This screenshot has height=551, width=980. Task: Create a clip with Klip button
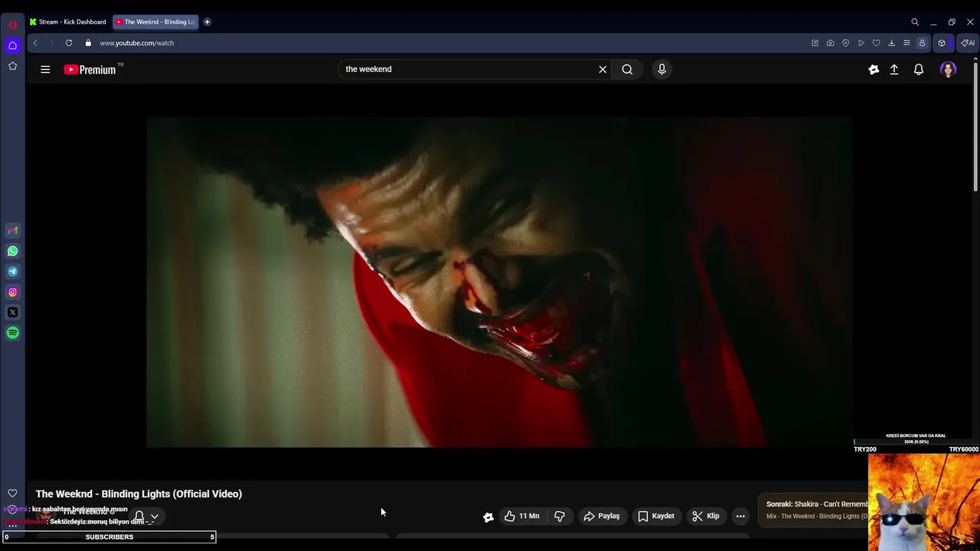[x=706, y=517]
